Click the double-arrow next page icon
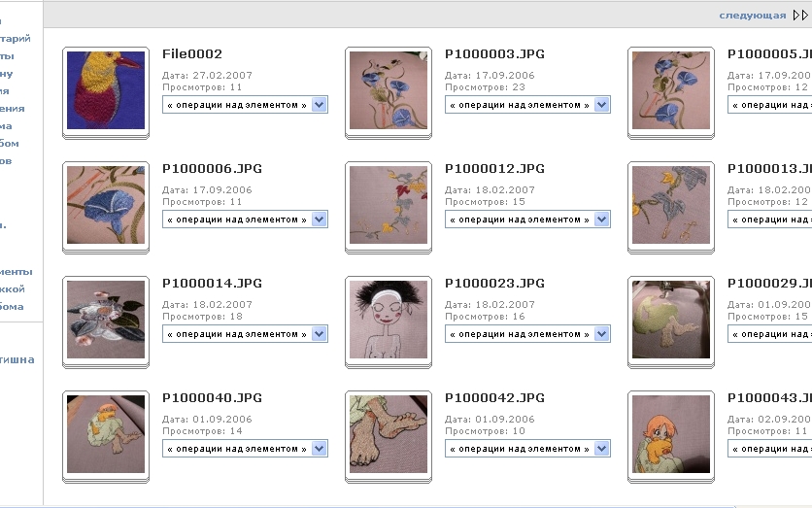812x508 pixels. tap(800, 16)
